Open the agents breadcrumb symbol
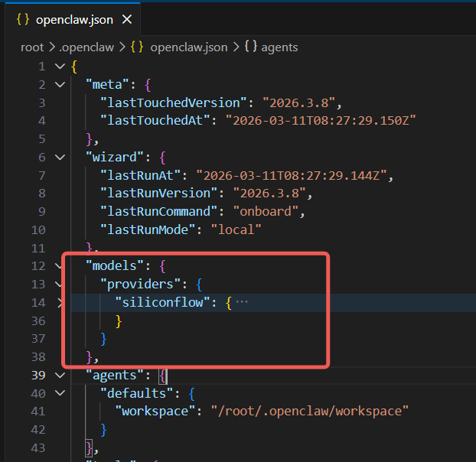The width and height of the screenshot is (476, 462). tap(279, 47)
